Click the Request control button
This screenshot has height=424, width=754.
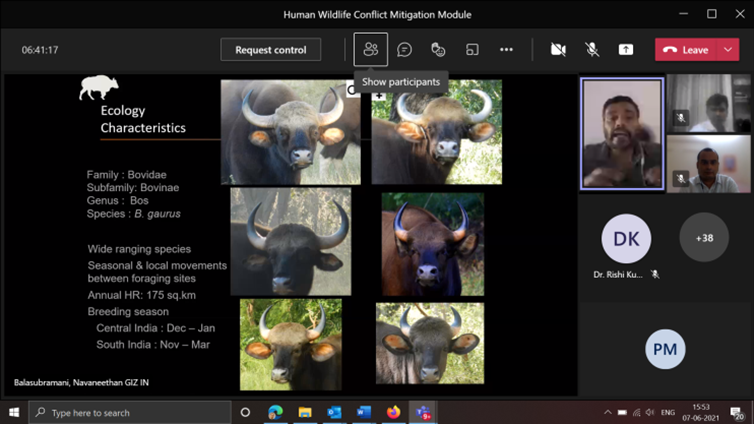tap(271, 49)
